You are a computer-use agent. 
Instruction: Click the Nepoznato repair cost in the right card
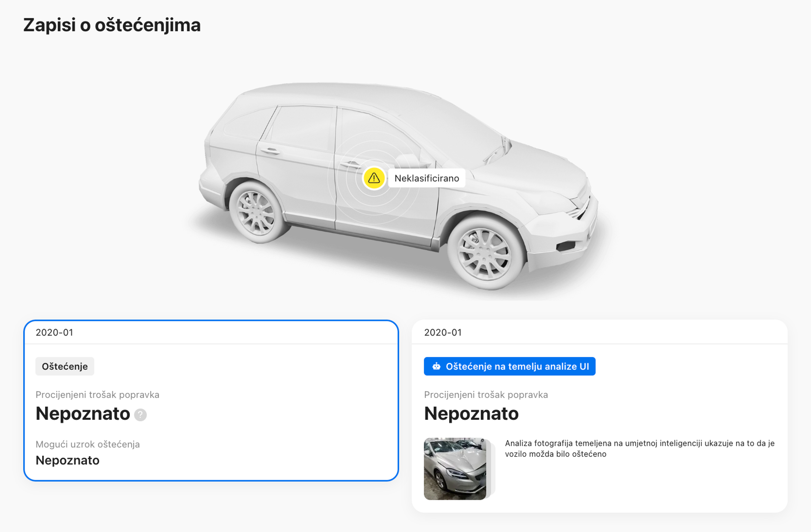(471, 413)
